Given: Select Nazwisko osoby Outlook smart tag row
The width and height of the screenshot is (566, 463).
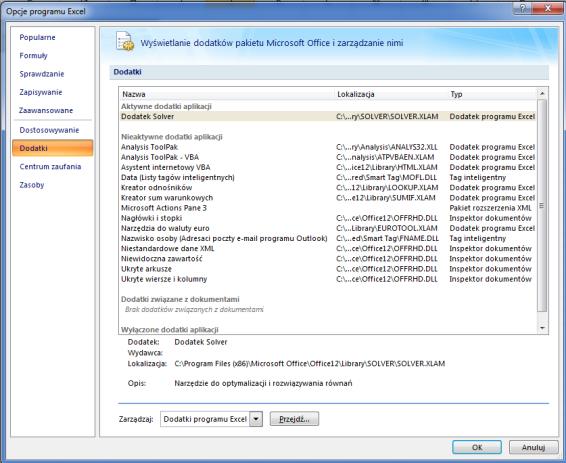Looking at the screenshot, I should coord(328,239).
